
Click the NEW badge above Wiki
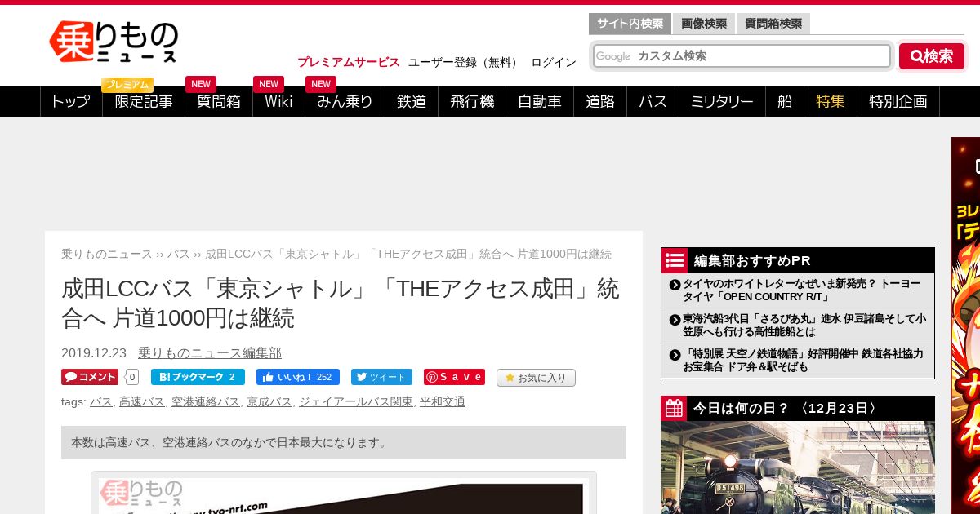tap(269, 84)
